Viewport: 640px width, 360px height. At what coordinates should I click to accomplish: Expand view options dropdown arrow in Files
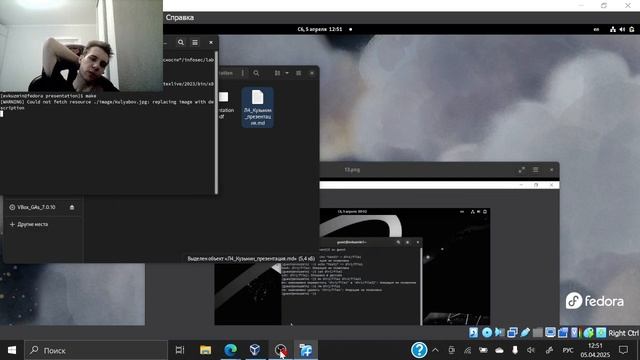pyautogui.click(x=287, y=73)
